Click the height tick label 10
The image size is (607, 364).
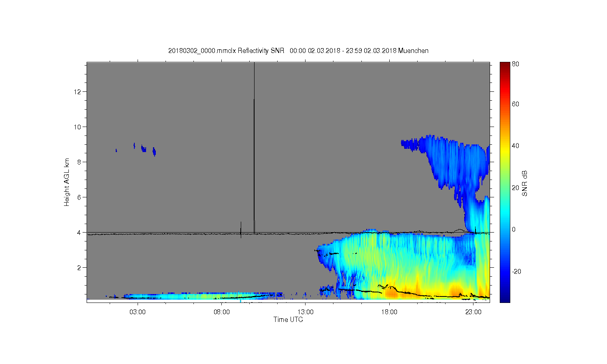point(78,127)
